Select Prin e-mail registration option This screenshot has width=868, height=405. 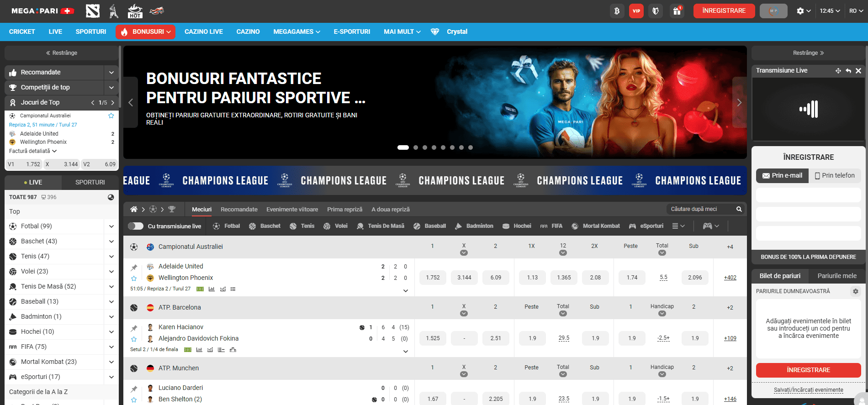[782, 175]
